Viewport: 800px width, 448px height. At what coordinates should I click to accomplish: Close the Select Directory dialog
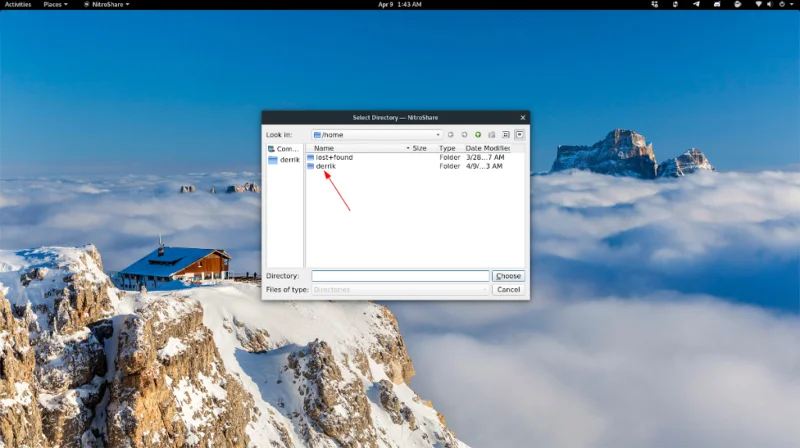tap(522, 117)
